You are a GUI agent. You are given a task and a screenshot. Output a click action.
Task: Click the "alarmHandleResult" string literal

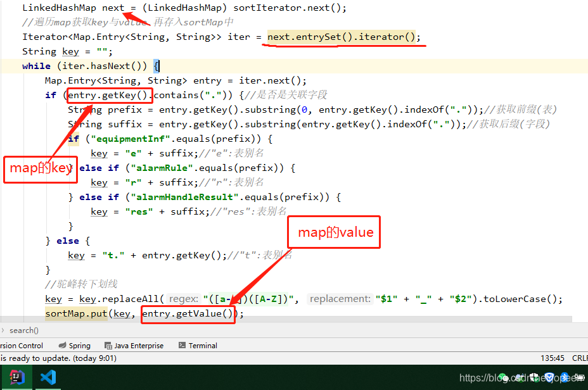tap(185, 198)
